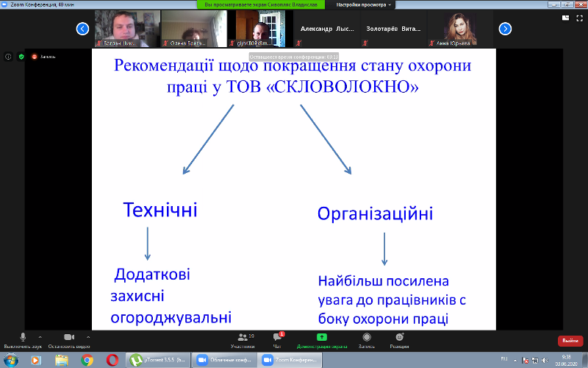Click remaining conference time label
Viewport: 588px width, 368px height.
click(x=293, y=57)
